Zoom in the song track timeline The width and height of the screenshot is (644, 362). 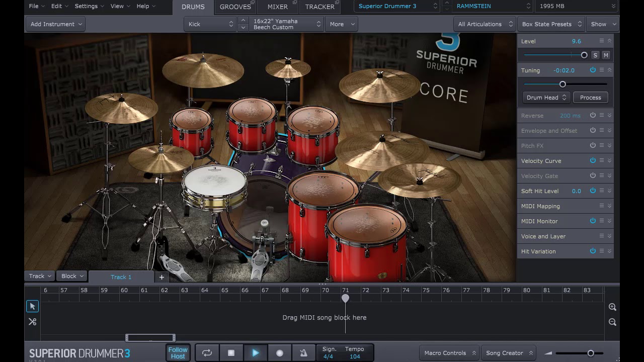click(612, 307)
